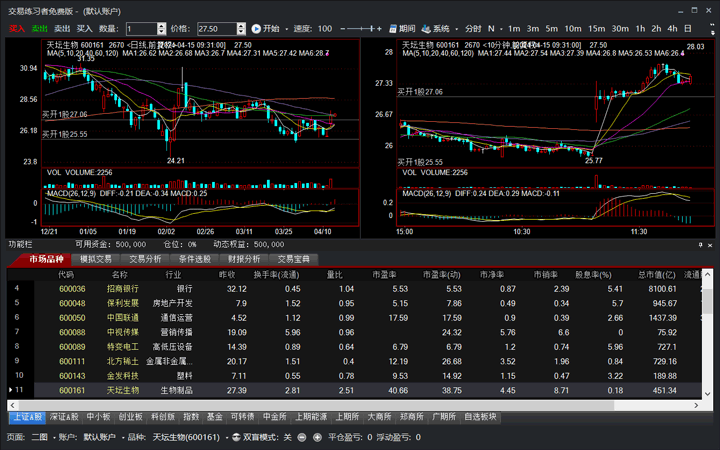Viewport: 720px width, 450px height.
Task: Close the 功能栏 function panel
Action: pyautogui.click(x=710, y=245)
